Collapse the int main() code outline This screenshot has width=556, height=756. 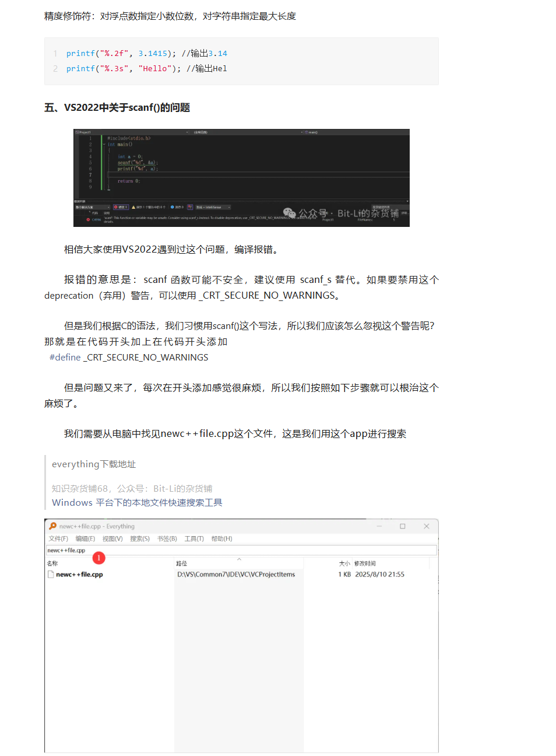[104, 143]
